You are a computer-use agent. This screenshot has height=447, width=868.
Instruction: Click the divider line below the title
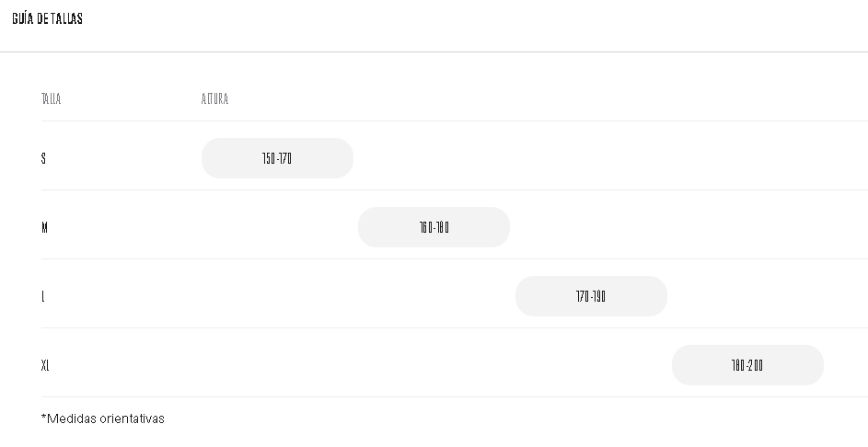coord(434,52)
